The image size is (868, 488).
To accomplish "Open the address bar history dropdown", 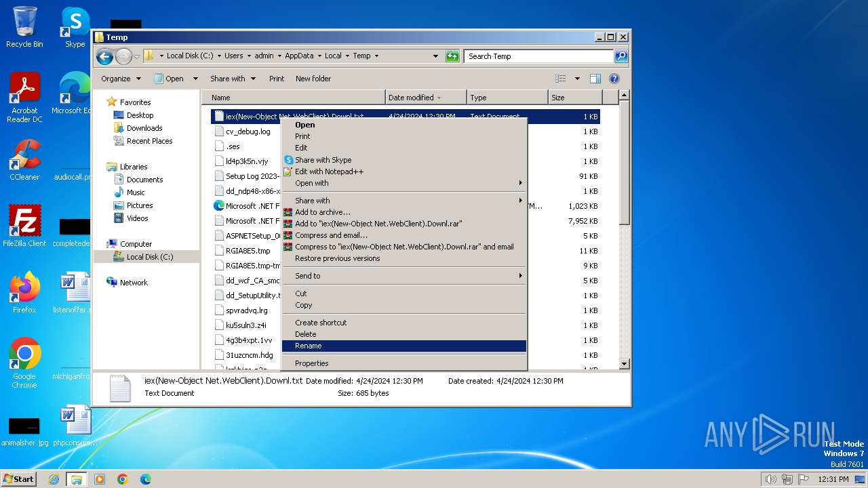I will (435, 56).
